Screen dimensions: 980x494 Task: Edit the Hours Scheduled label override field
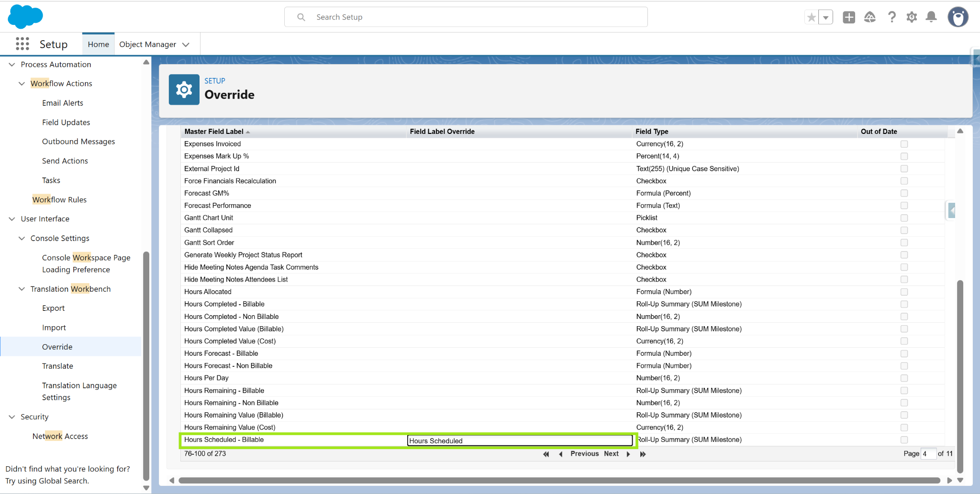point(520,440)
